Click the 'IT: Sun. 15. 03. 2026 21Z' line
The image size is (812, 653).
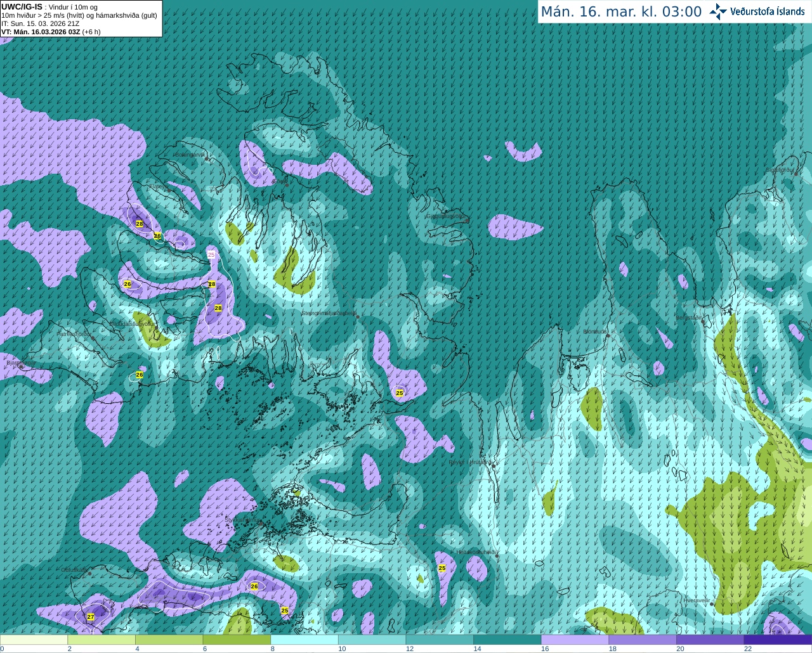click(x=41, y=23)
